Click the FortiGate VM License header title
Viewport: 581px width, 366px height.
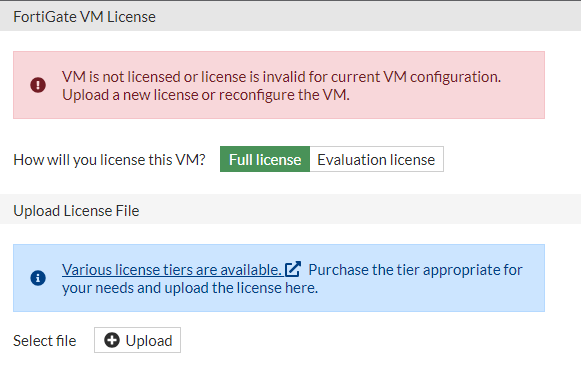84,17
